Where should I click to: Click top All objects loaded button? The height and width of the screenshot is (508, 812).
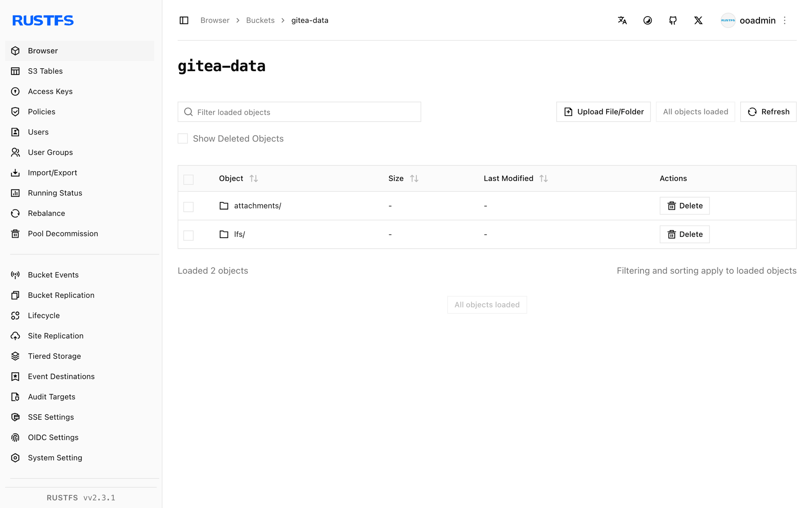tap(695, 112)
